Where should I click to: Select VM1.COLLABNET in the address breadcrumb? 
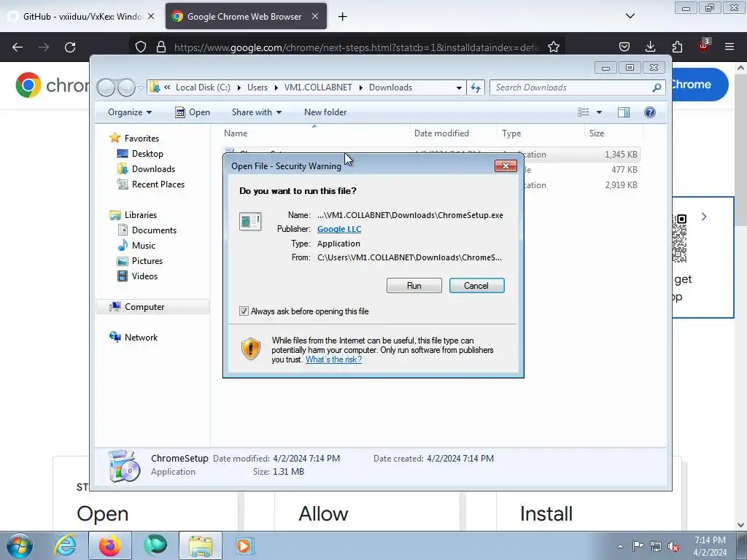(318, 87)
